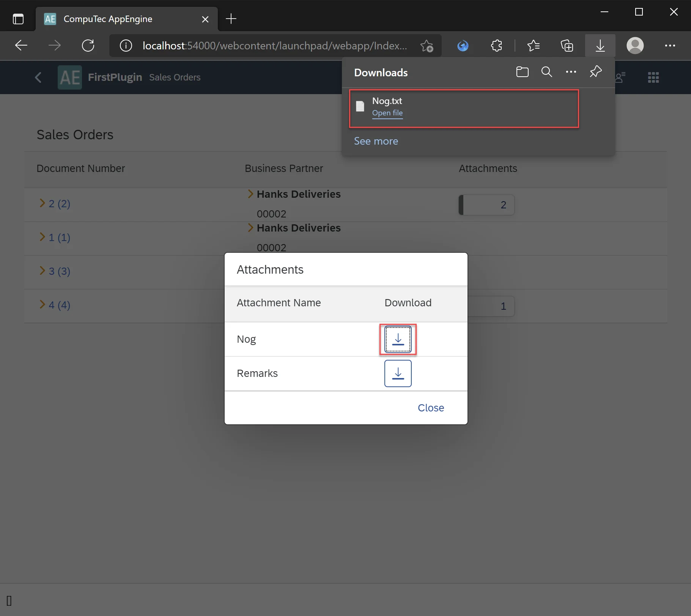Screen dimensions: 691x616
Task: Open more options in Downloads panel
Action: 571,72
